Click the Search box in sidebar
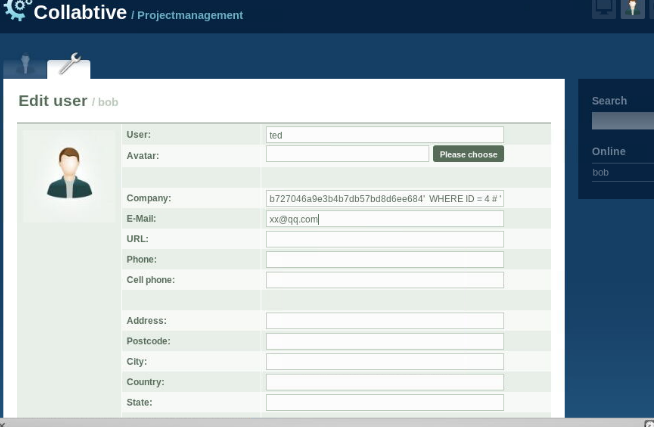Viewport: 654px width, 427px height. point(623,121)
